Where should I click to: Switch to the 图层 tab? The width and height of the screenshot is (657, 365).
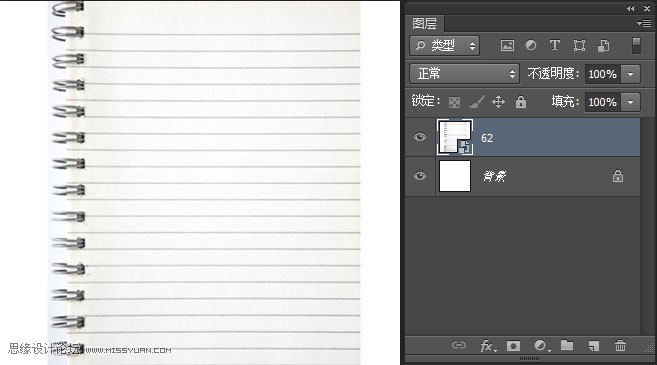424,23
